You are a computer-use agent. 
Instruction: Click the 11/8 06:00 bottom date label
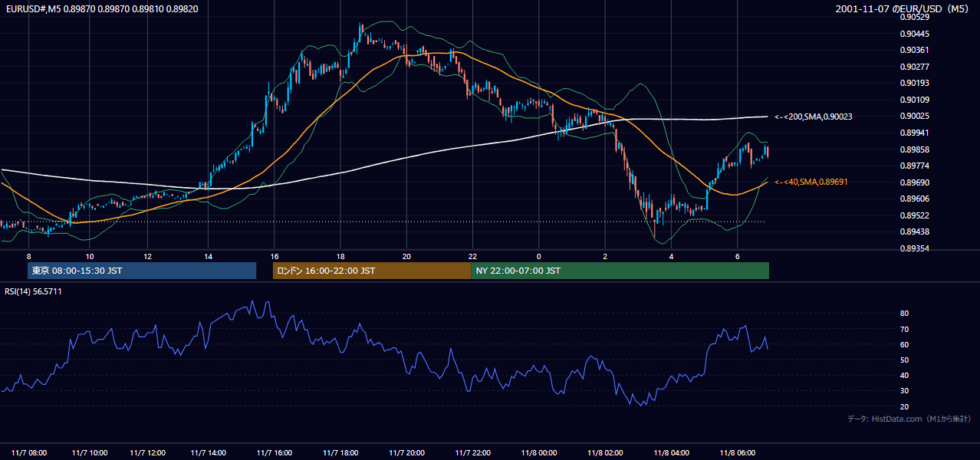point(738,452)
